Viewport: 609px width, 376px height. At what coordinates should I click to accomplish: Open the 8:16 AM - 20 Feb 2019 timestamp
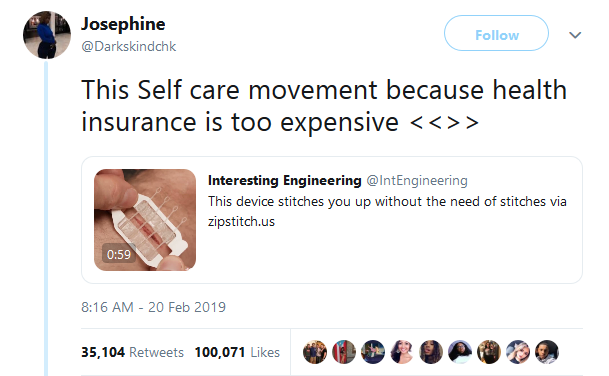click(x=153, y=307)
